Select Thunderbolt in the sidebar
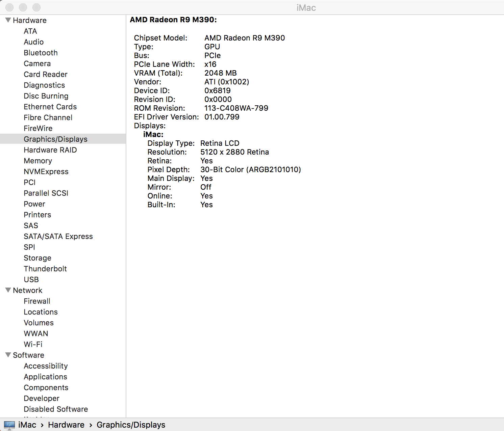Screen dimensions: 504x431 [45, 269]
